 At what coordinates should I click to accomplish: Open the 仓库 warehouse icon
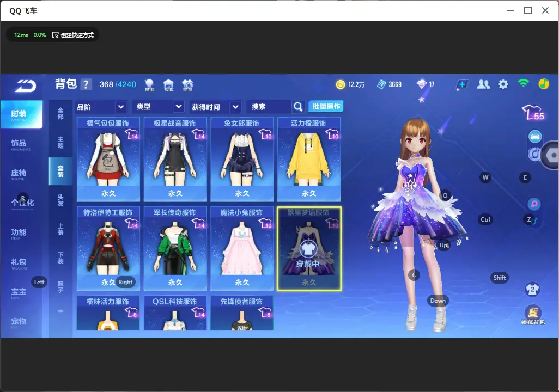click(168, 85)
